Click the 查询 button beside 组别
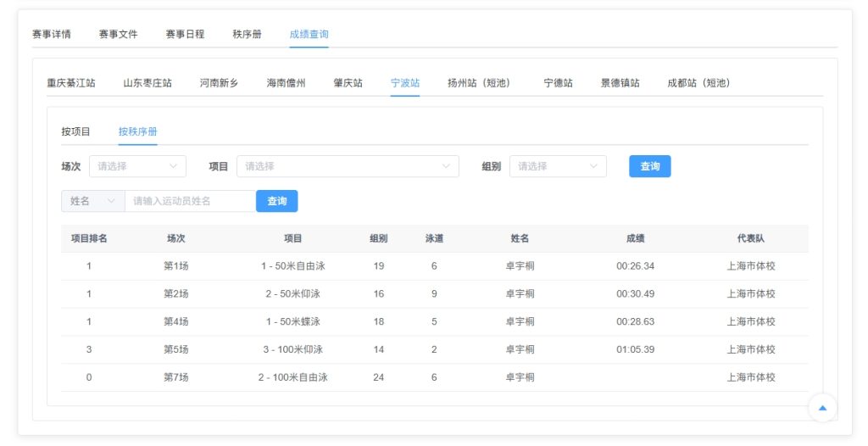Viewport: 868px width, 446px height. click(x=649, y=166)
